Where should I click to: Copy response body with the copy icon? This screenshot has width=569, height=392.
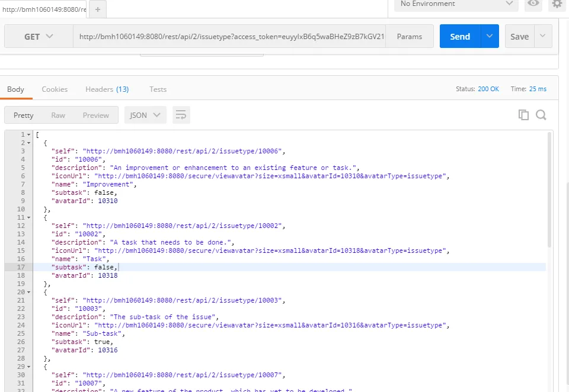point(523,115)
